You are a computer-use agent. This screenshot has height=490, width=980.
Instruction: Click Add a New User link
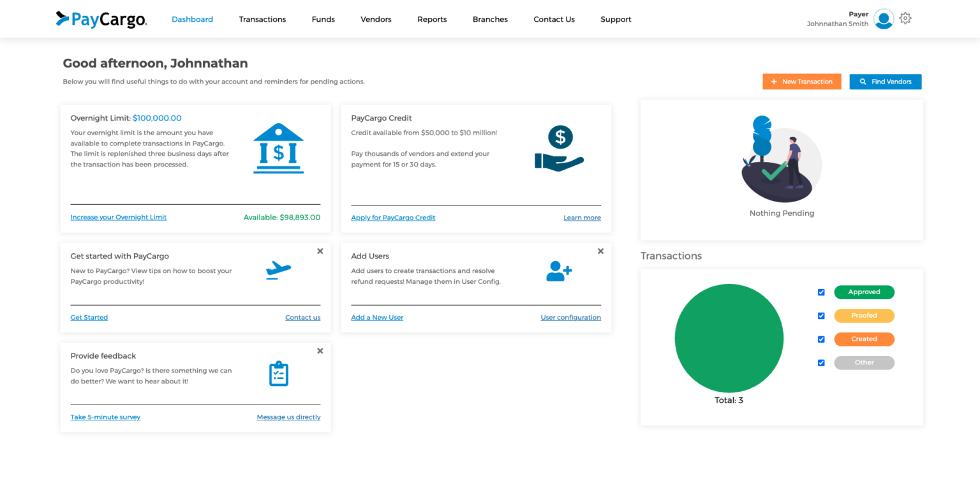coord(377,317)
